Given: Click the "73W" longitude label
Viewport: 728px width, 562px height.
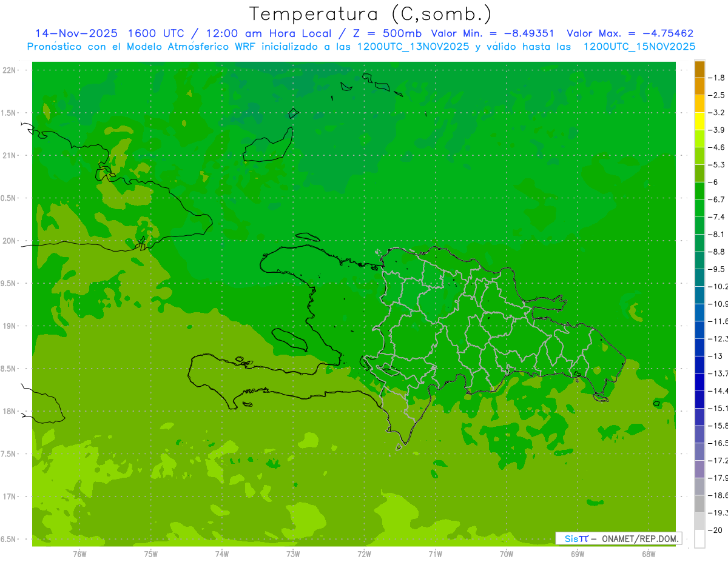Looking at the screenshot, I should [293, 554].
